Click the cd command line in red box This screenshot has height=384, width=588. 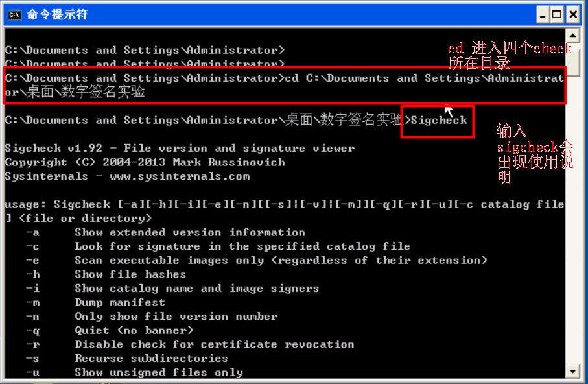285,85
